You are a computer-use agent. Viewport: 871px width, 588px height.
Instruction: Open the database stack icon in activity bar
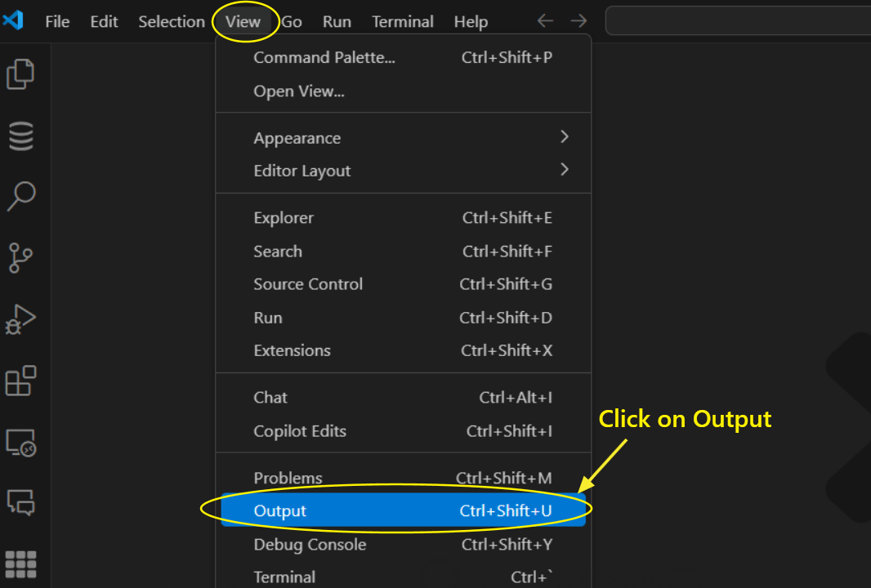(21, 136)
